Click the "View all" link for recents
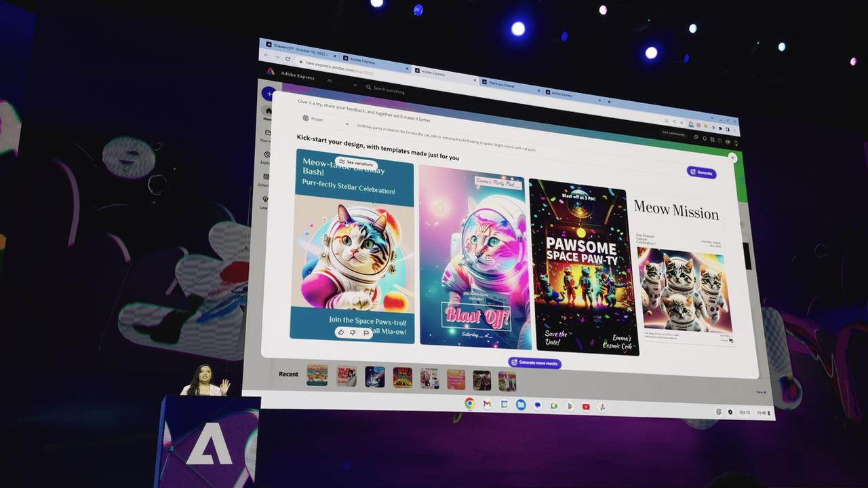Viewport: 868px width, 488px height. click(761, 392)
